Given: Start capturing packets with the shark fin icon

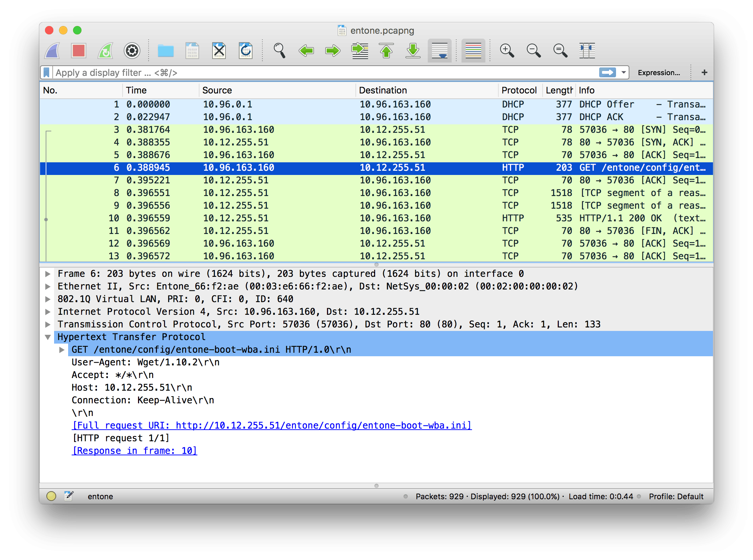Looking at the screenshot, I should tap(52, 51).
